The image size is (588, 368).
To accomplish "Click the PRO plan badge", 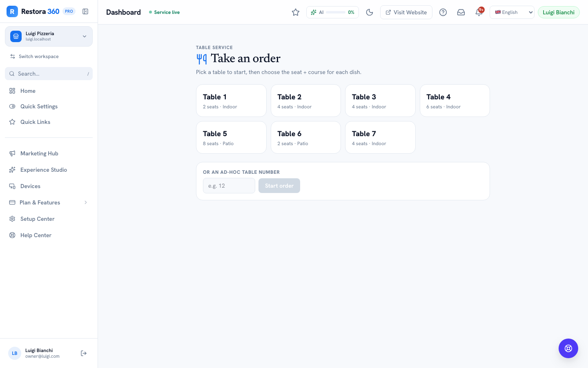I will pyautogui.click(x=69, y=11).
